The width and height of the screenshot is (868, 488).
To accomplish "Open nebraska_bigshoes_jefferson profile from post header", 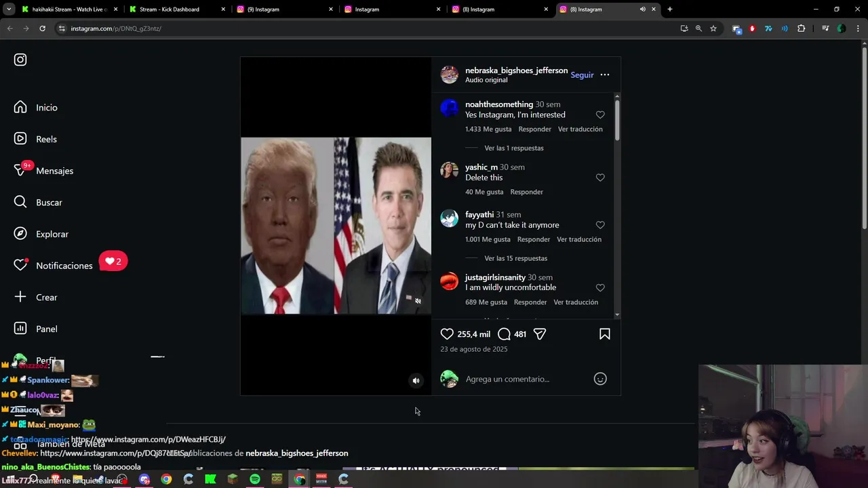I will [x=516, y=70].
